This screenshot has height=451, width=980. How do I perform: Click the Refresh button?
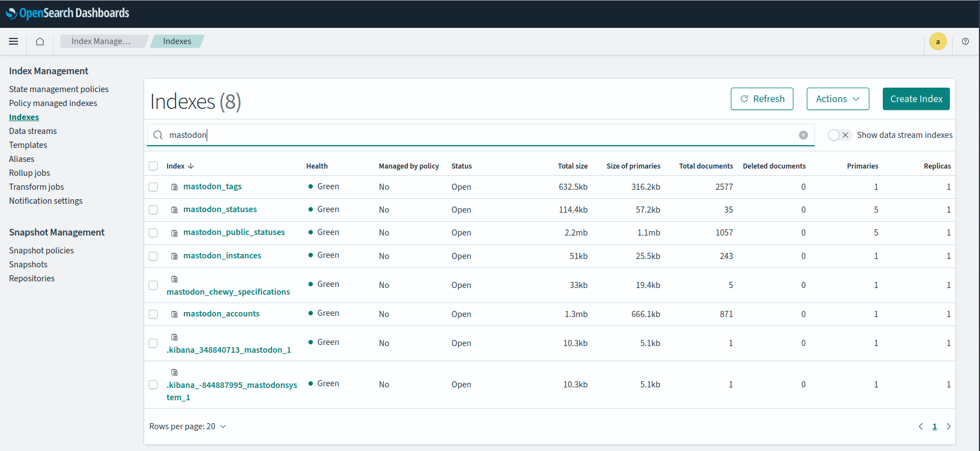762,99
